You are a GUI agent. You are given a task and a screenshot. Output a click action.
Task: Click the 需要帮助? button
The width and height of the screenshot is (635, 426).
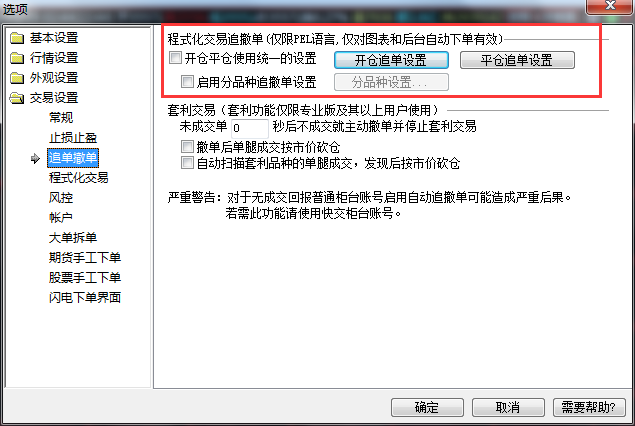(589, 407)
